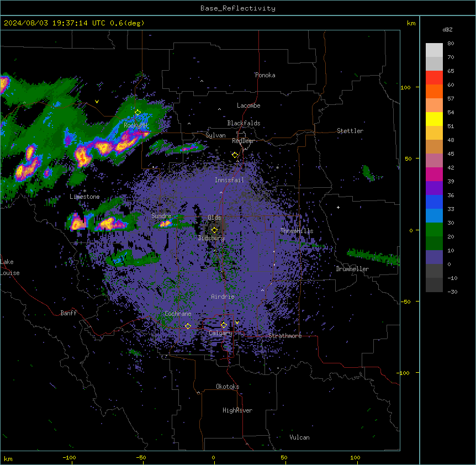This screenshot has width=476, height=465.
Task: Click the Banff town label
Action: click(68, 313)
